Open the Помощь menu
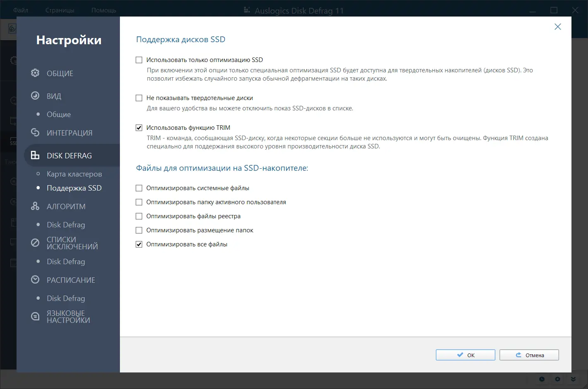Screen dimensions: 588x389 click(103, 10)
